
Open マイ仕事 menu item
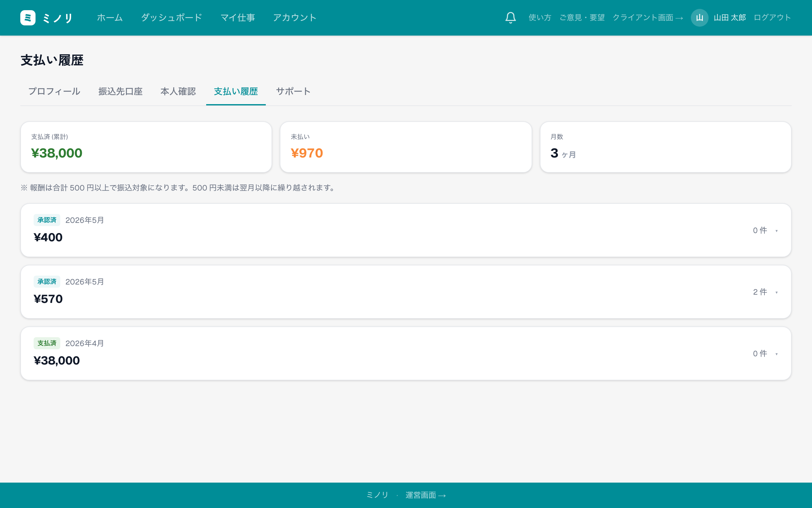click(x=238, y=17)
